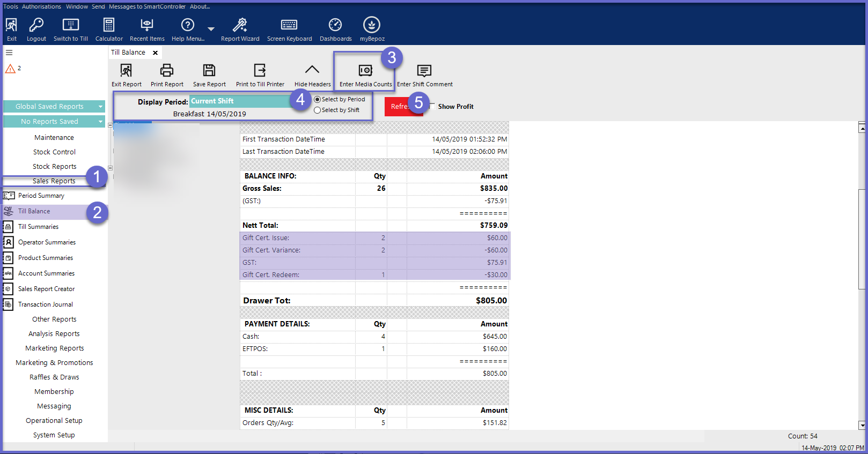Click the Display Period Current Shift field

tap(240, 101)
